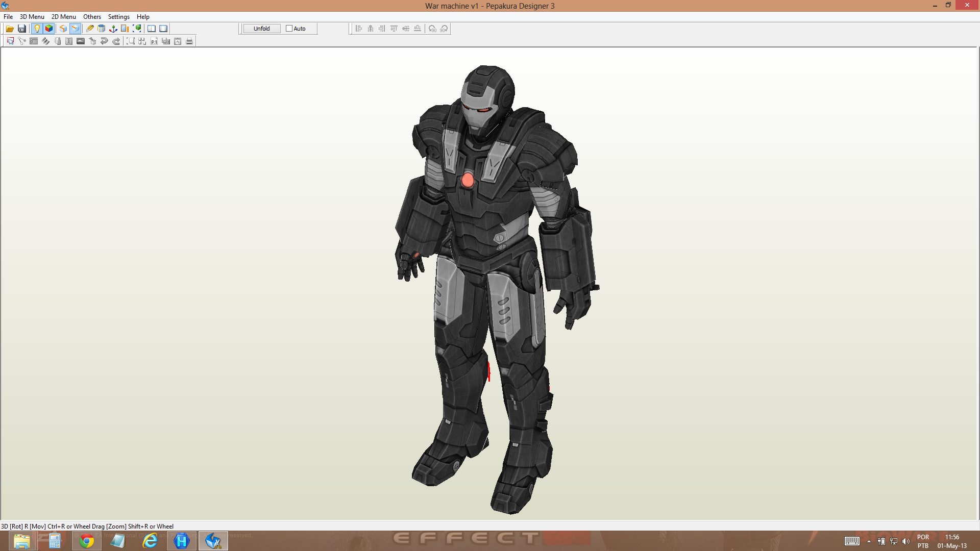Click the clipboard paste icon

click(178, 41)
